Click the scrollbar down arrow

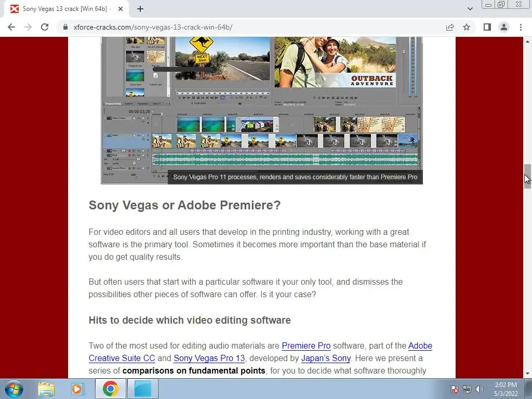pyautogui.click(x=527, y=374)
